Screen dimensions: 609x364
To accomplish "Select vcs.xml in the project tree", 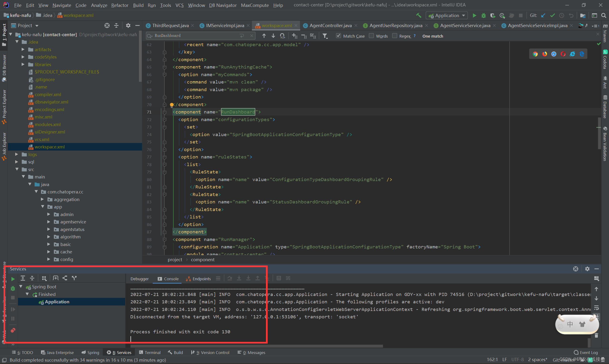I will [42, 139].
